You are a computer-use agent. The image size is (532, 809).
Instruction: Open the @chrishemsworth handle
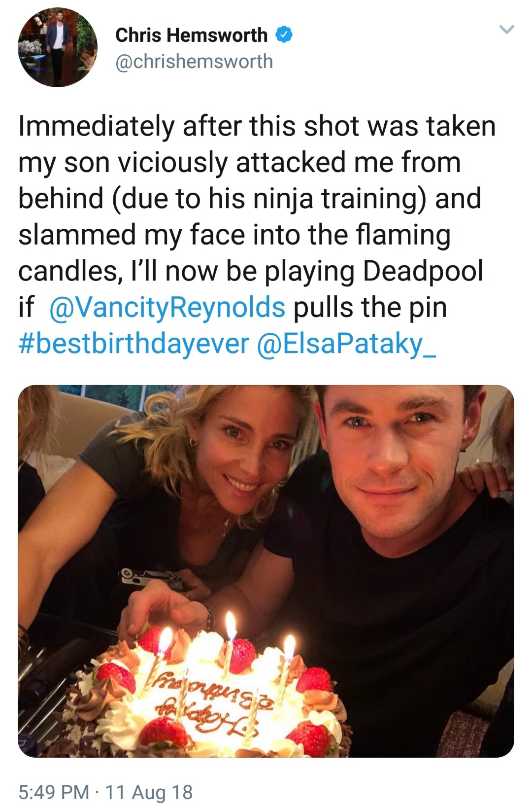pyautogui.click(x=194, y=62)
